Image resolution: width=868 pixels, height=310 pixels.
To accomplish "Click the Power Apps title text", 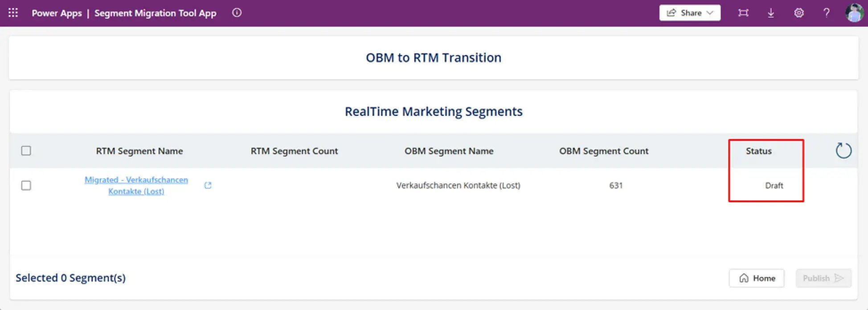I will 57,13.
